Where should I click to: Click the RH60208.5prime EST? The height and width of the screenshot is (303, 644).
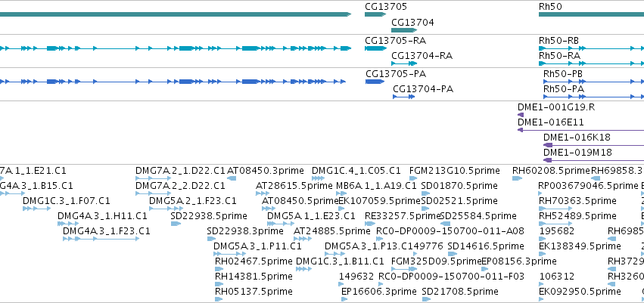[518, 178]
